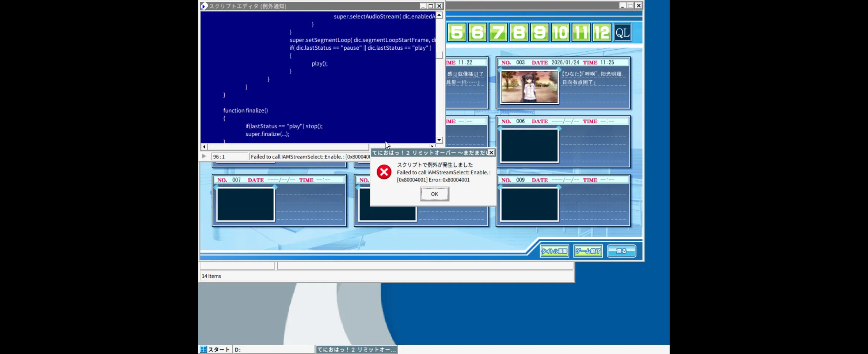This screenshot has width=868, height=354.
Task: Select save slot 003 thumbnail
Action: point(529,87)
